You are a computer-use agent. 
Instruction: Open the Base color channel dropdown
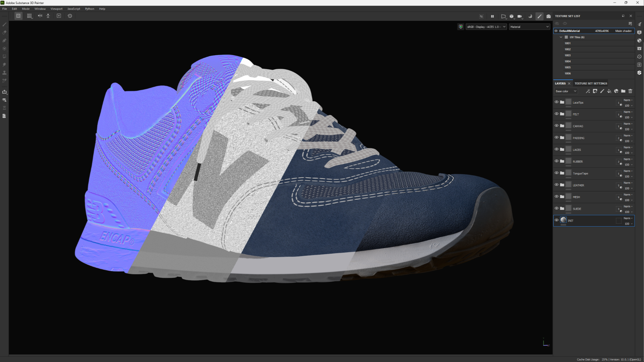coord(566,91)
